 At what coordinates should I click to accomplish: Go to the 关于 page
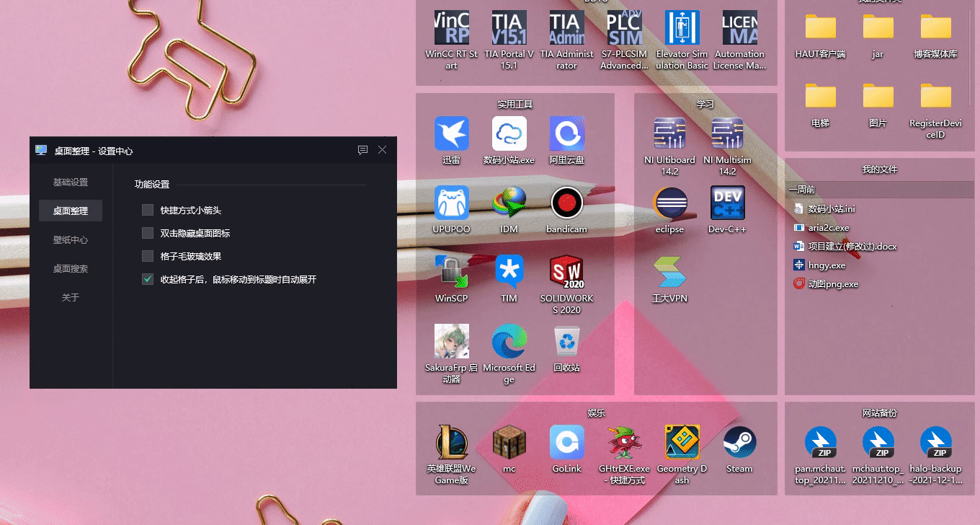71,297
